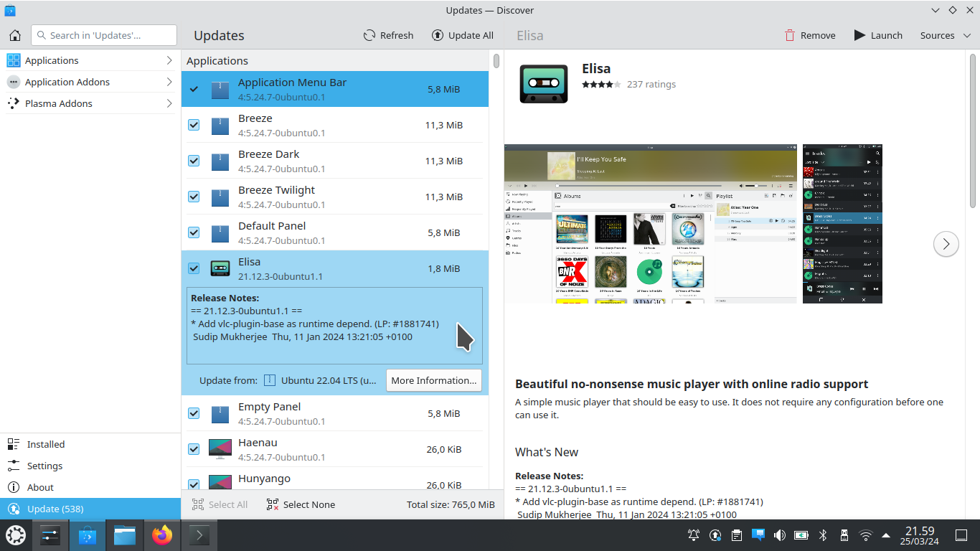Screen dimensions: 980x551
Task: Uncheck the Breeze Twilight update checkbox
Action: click(194, 197)
